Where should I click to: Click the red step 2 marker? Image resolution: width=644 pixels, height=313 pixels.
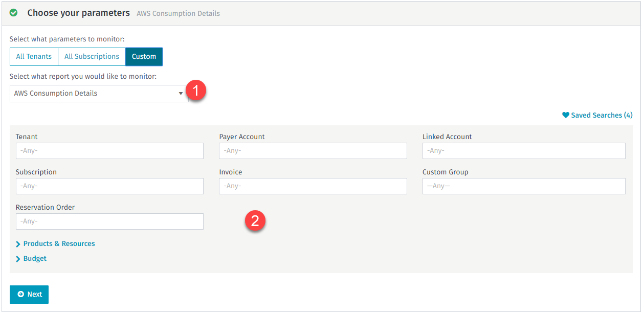(255, 221)
